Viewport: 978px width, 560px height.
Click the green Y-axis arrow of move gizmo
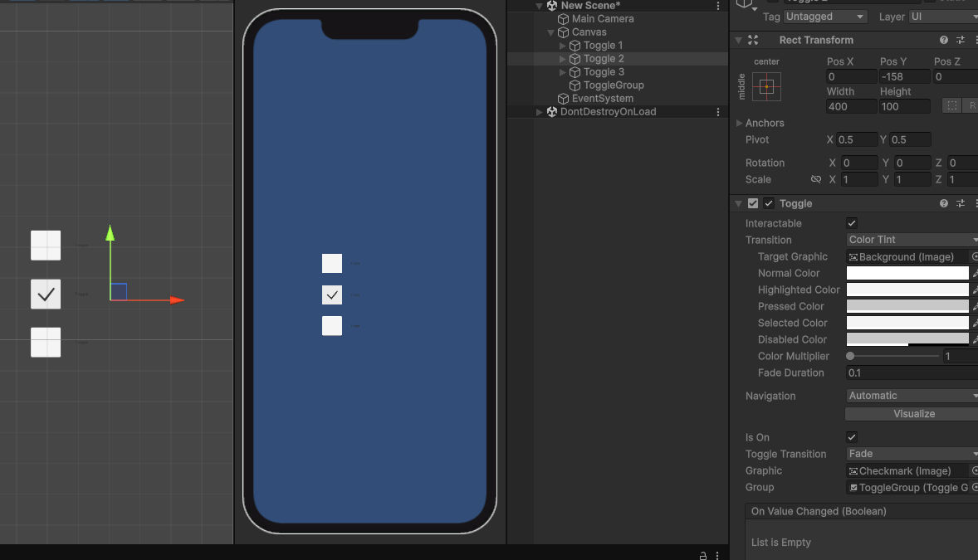click(x=110, y=233)
